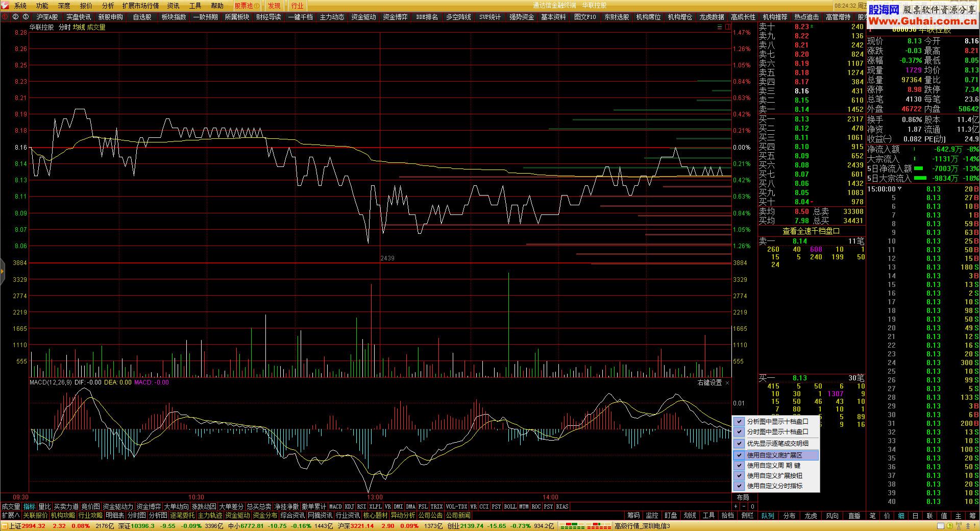The height and width of the screenshot is (531, 980).
Task: Select the 资金博弈 tab in the indicator row
Action: (x=149, y=506)
